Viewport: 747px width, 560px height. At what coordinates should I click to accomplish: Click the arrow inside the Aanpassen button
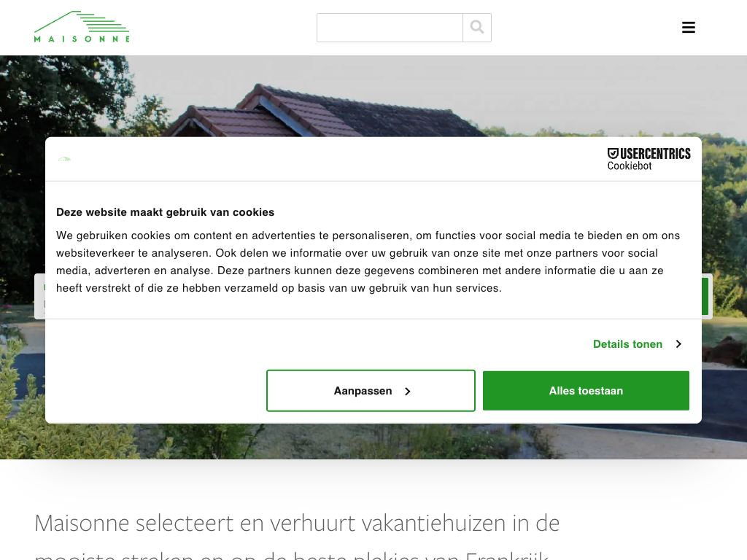point(407,392)
